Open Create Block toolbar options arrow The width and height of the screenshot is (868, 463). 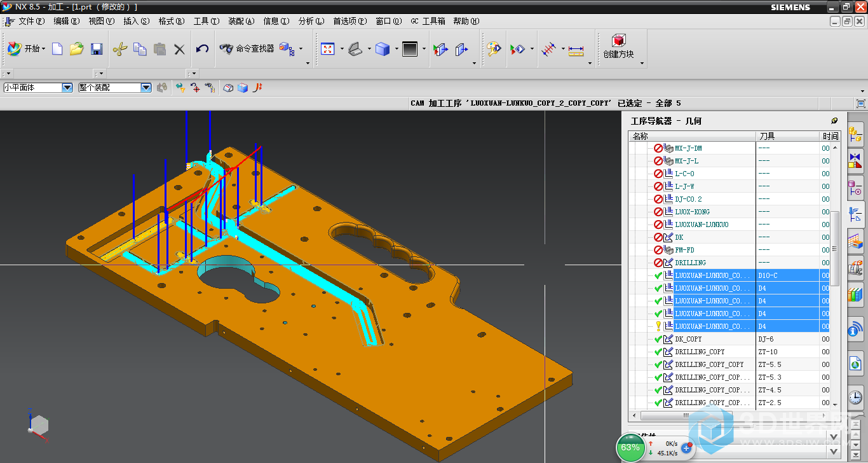(x=642, y=63)
